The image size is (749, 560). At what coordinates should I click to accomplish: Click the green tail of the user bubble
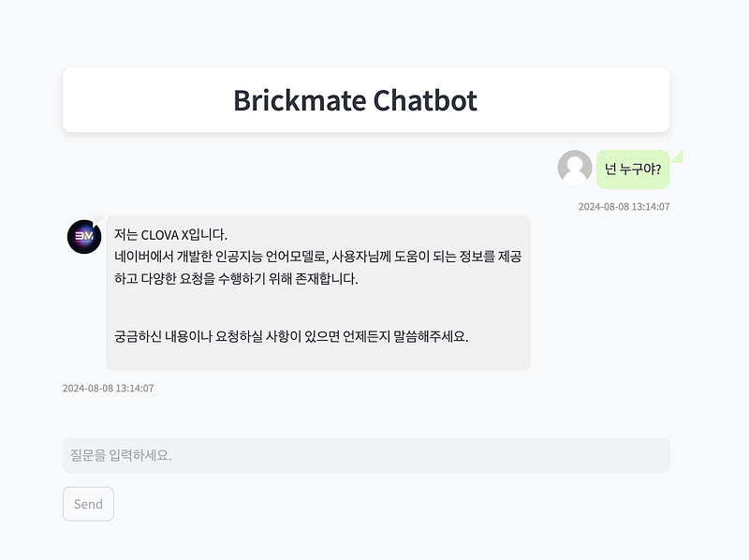click(x=678, y=156)
